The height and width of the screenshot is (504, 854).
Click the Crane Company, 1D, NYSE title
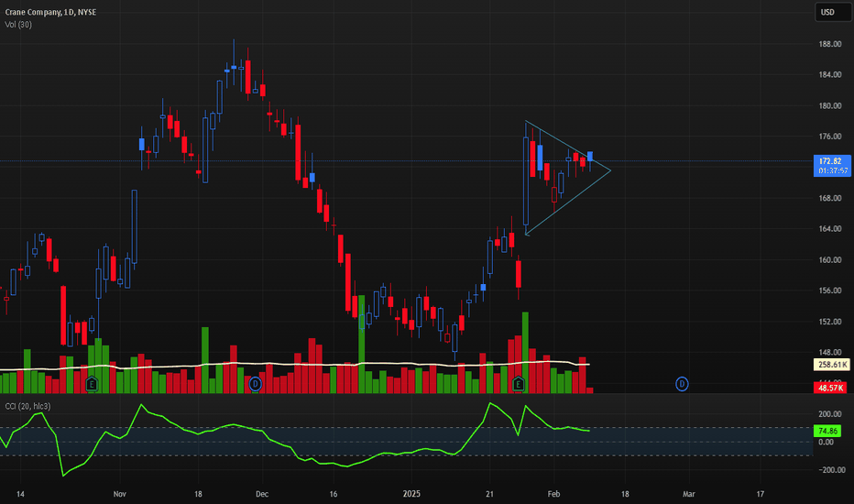[x=50, y=12]
